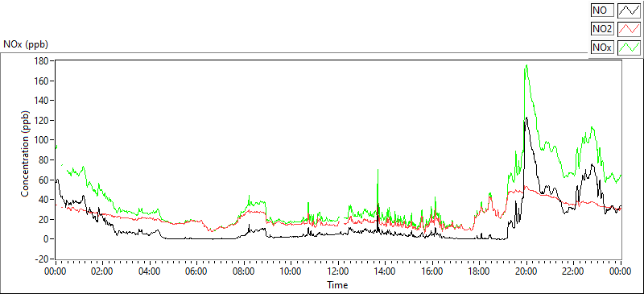Click the 20:00 x-axis tick label

tap(526, 271)
